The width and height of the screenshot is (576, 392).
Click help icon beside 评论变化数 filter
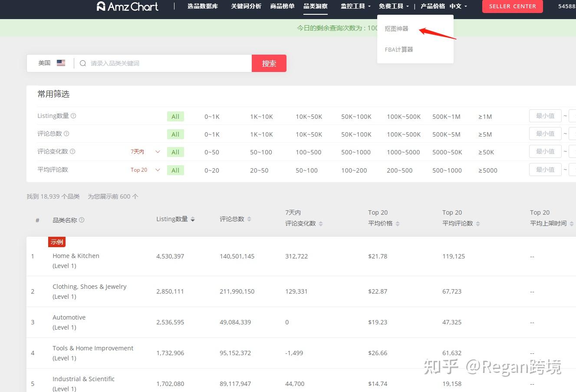[72, 151]
